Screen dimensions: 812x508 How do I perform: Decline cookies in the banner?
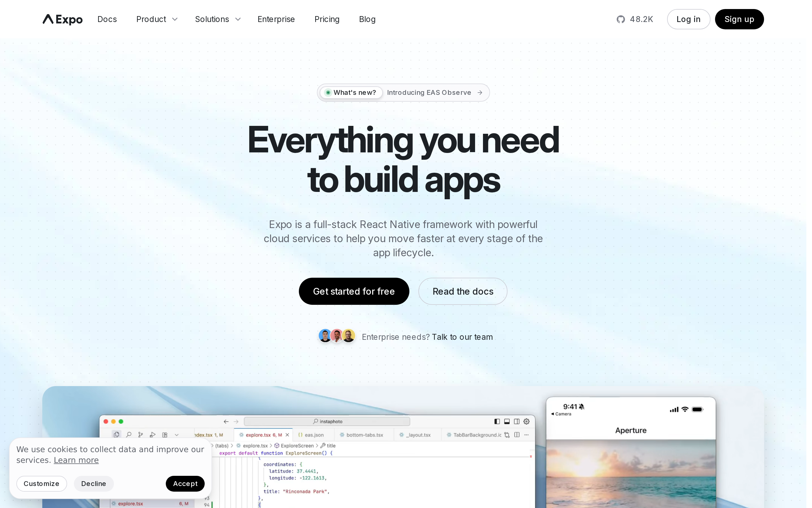pos(94,483)
